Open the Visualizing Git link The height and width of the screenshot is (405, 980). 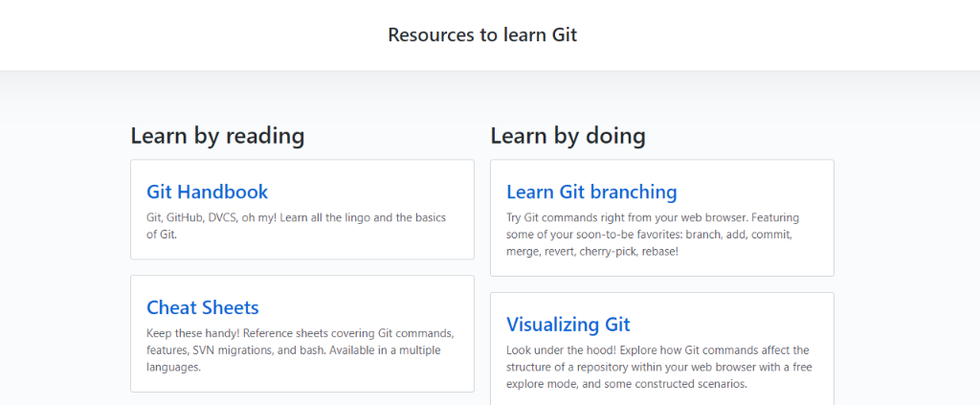click(x=568, y=325)
